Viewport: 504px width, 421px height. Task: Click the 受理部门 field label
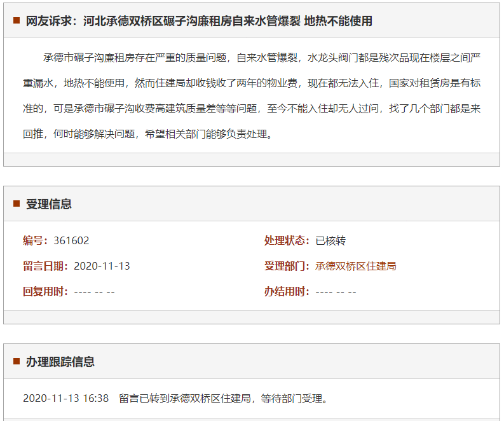pos(287,266)
